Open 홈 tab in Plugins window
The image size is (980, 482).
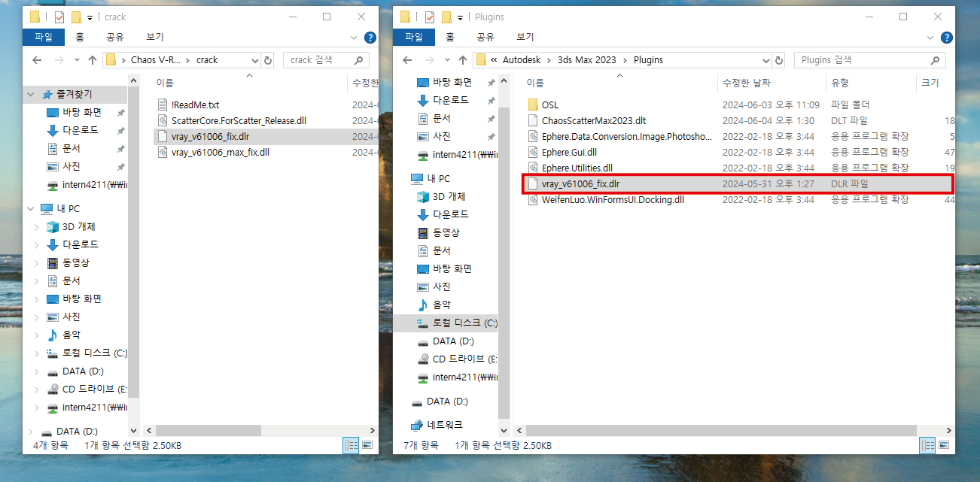click(x=450, y=37)
